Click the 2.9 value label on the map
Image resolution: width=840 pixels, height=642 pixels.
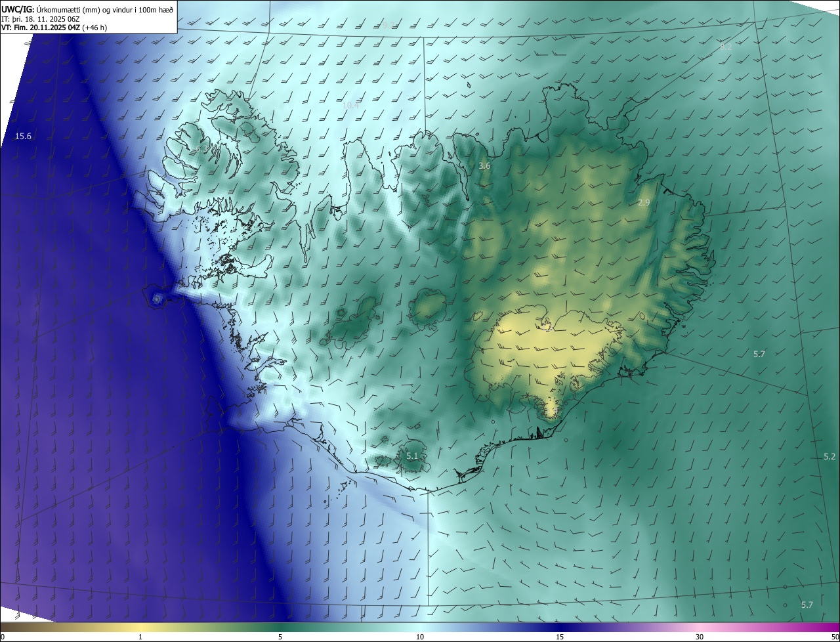[x=644, y=203]
